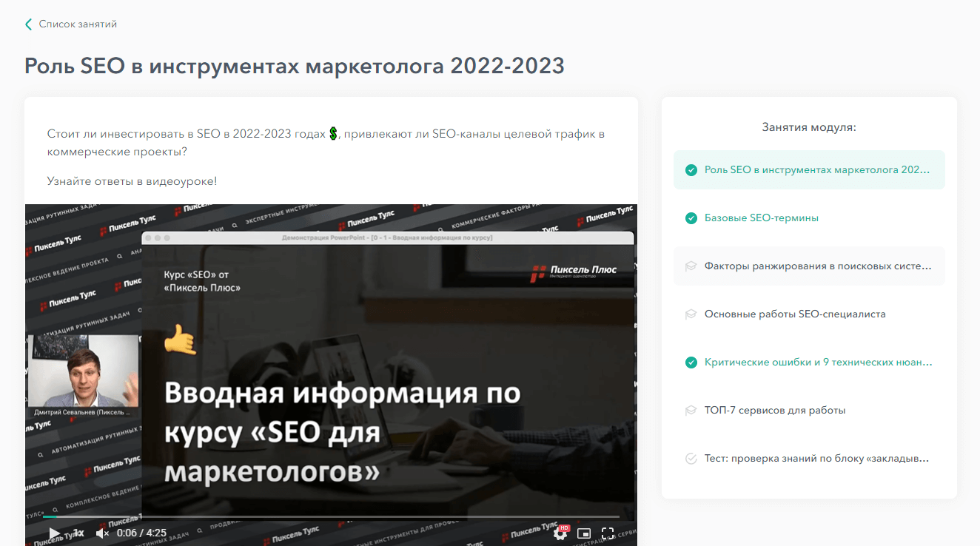Enter fullscreen video mode
The width and height of the screenshot is (980, 546).
(x=608, y=533)
